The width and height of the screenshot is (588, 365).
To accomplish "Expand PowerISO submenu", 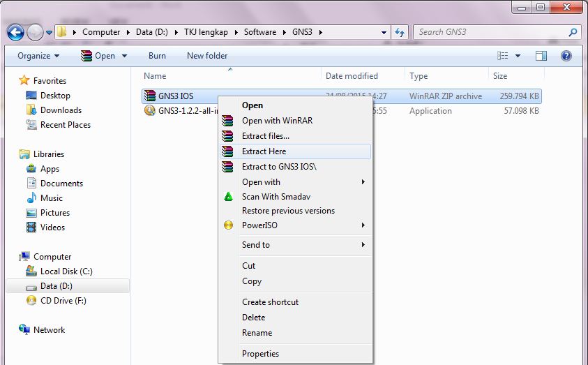I will click(295, 225).
